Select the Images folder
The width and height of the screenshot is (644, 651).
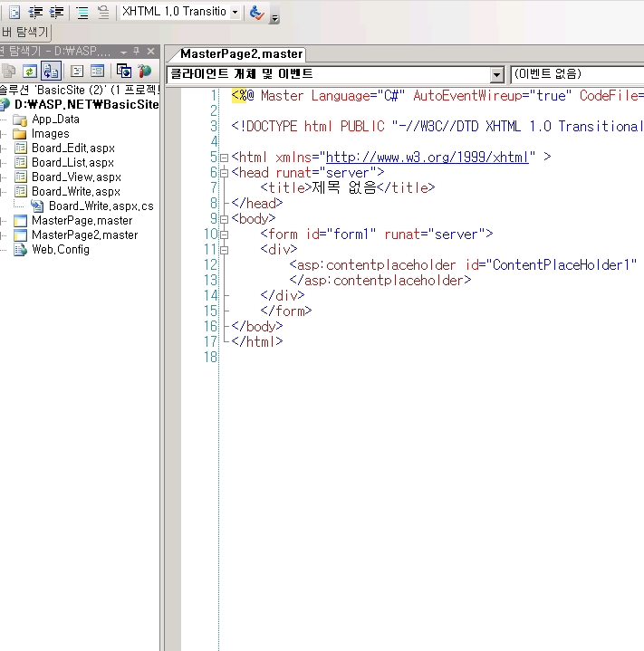click(x=50, y=134)
